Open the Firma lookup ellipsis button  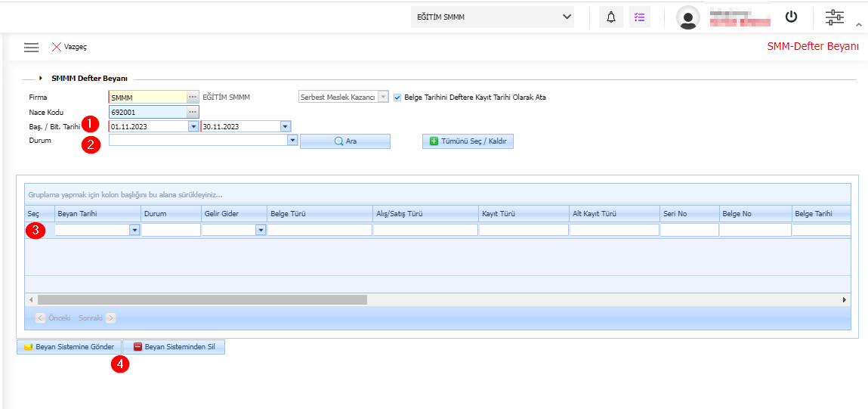tap(193, 97)
